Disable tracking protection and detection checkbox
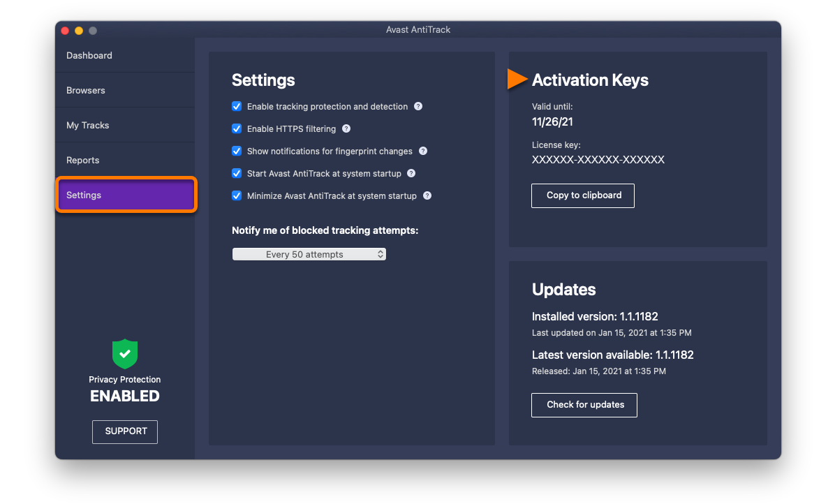Screen dimensions: 835x504 click(x=237, y=106)
